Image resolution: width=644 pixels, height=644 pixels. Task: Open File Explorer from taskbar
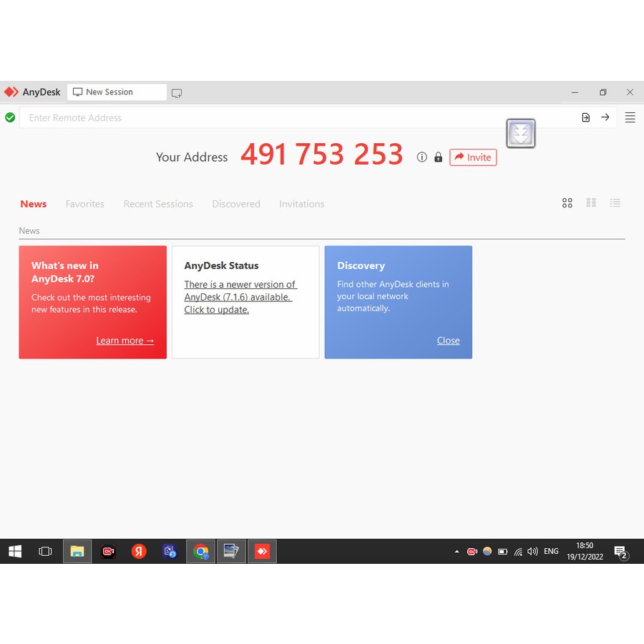coord(77,551)
